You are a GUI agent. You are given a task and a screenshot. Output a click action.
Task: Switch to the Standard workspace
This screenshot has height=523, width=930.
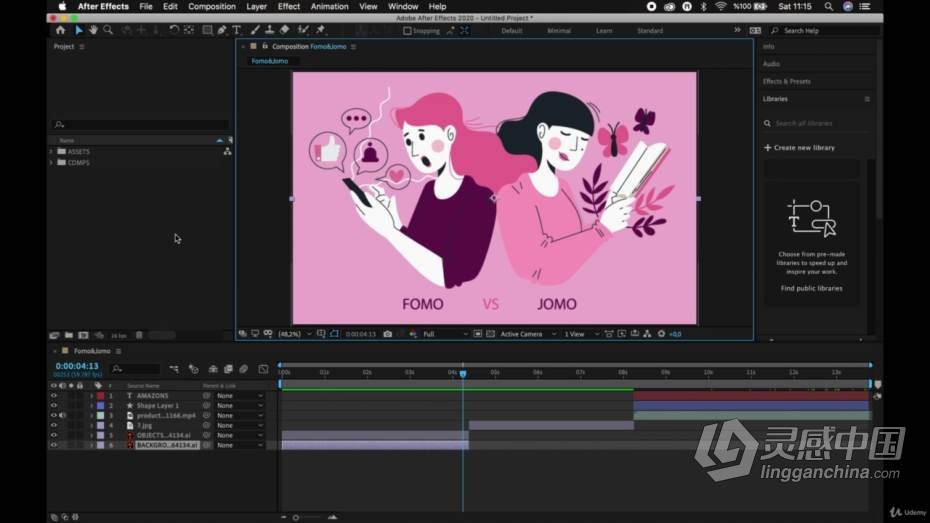click(x=650, y=31)
